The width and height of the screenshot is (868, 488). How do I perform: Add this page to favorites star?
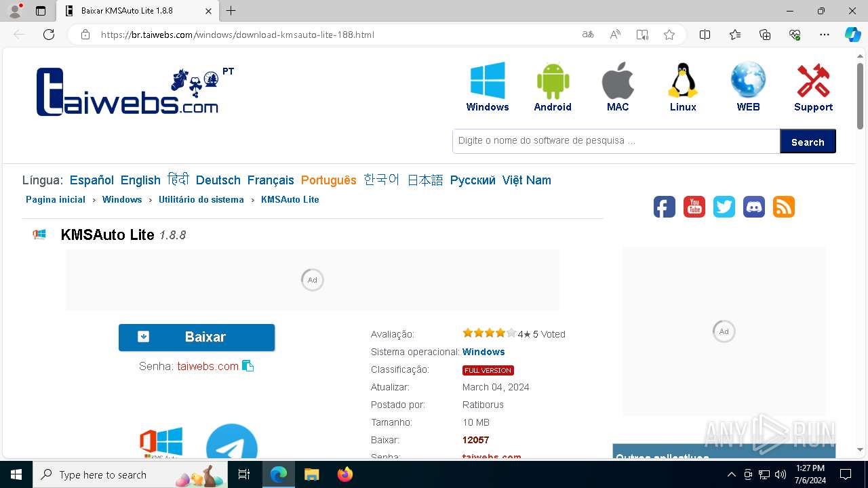tap(669, 35)
